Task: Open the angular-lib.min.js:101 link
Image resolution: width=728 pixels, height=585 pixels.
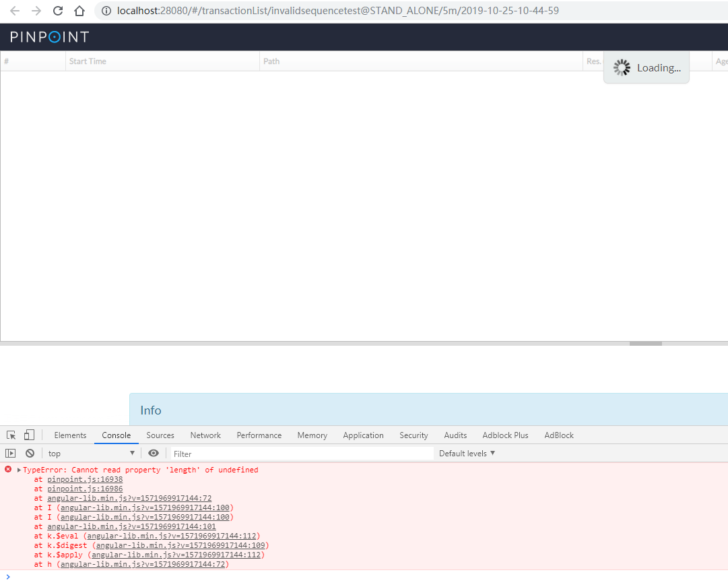Action: click(131, 526)
